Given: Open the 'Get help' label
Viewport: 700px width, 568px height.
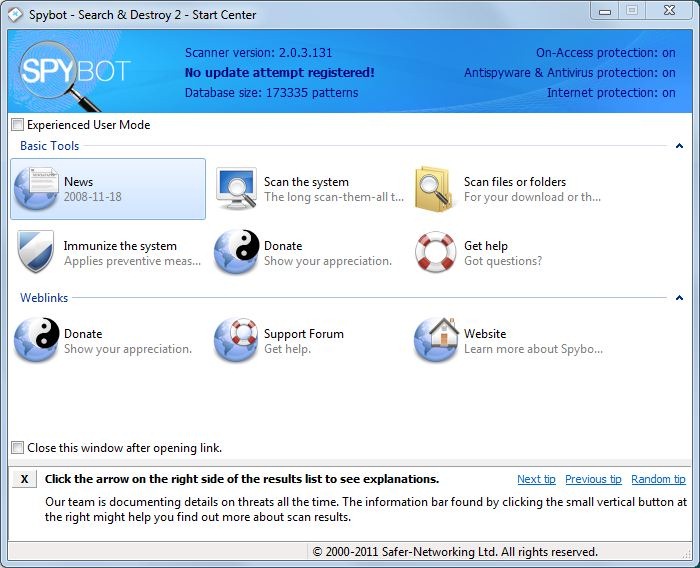Looking at the screenshot, I should (486, 246).
